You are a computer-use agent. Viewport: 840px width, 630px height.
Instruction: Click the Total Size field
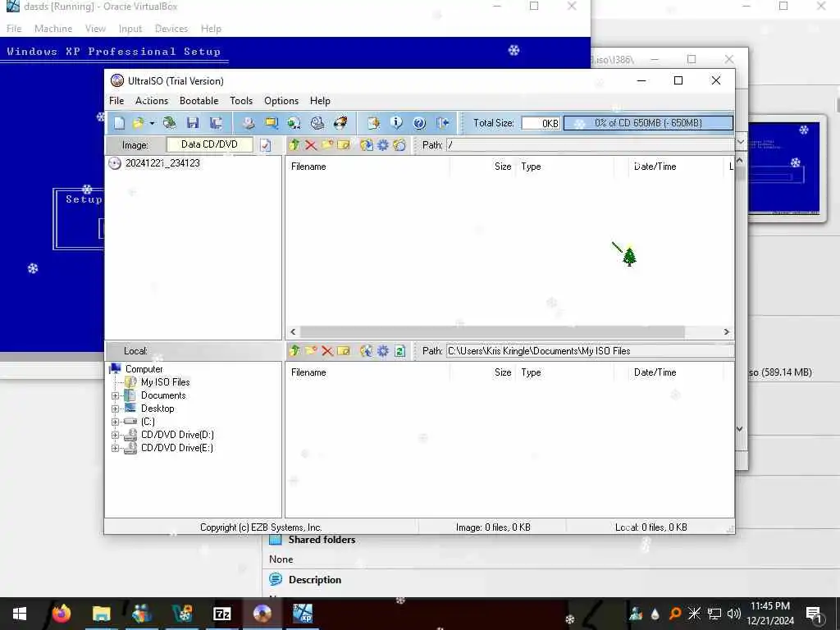541,123
